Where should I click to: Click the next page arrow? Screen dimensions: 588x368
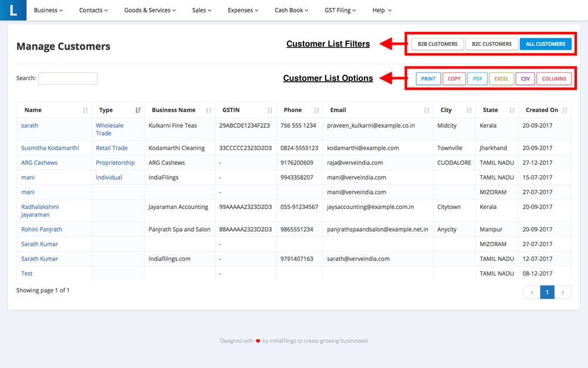pos(563,292)
